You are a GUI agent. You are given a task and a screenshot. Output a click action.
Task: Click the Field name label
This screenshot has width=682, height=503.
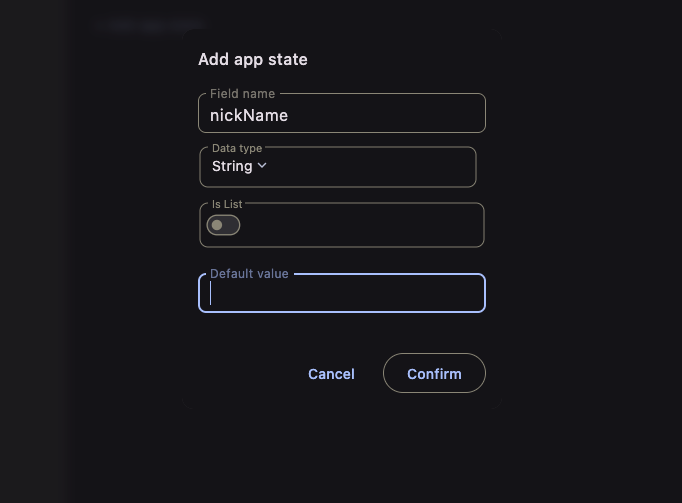pyautogui.click(x=242, y=94)
